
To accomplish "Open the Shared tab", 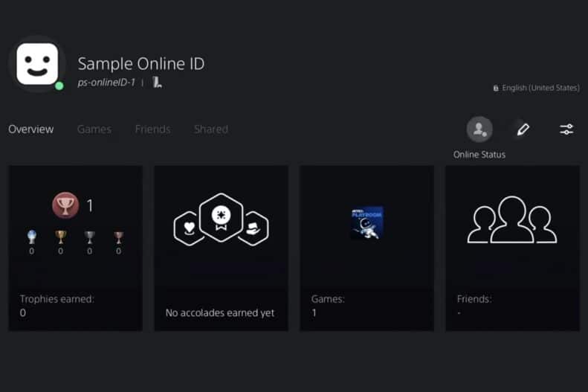I will (x=211, y=129).
